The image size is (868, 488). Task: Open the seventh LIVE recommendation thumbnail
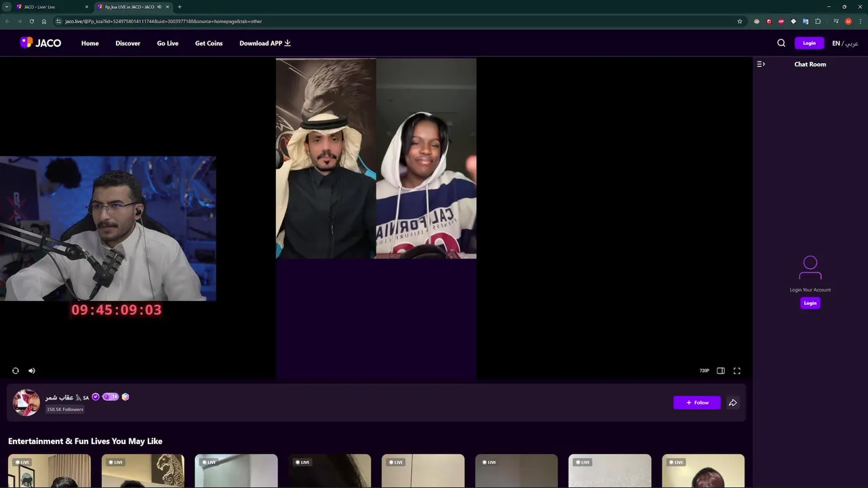610,471
